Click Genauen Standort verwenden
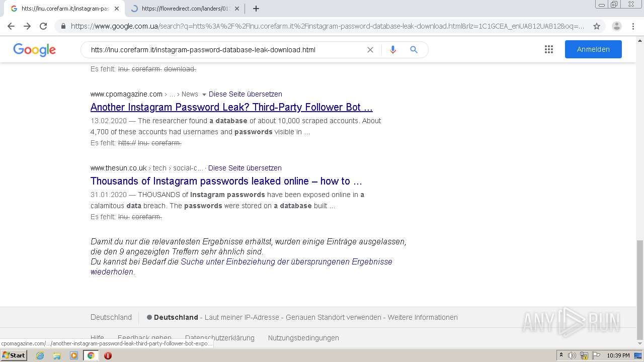The height and width of the screenshot is (362, 644). click(x=334, y=317)
